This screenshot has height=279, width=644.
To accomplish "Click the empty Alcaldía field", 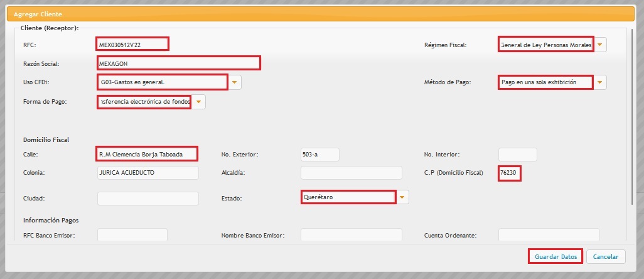I will click(x=351, y=172).
